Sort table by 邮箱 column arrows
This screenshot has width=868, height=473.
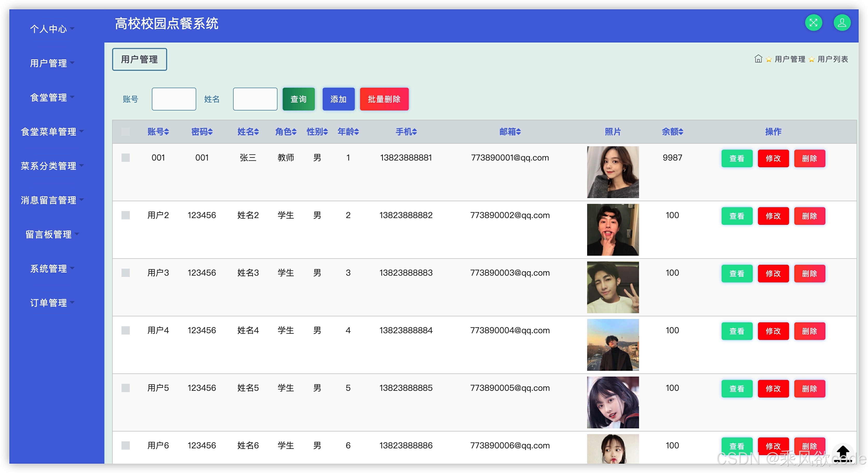(519, 132)
